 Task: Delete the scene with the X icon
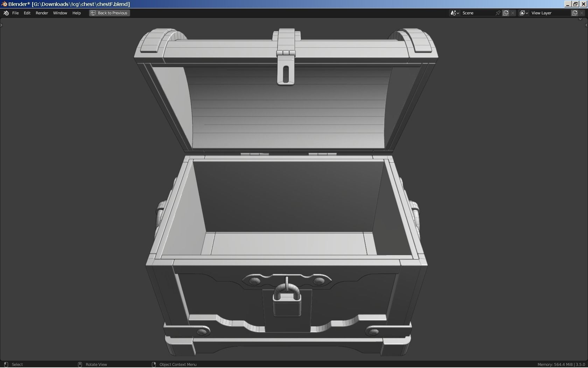[x=513, y=13]
